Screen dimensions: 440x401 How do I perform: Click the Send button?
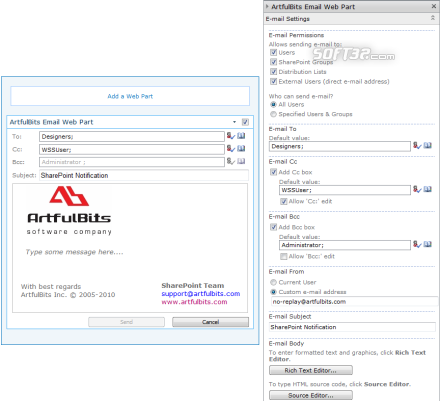pos(126,322)
